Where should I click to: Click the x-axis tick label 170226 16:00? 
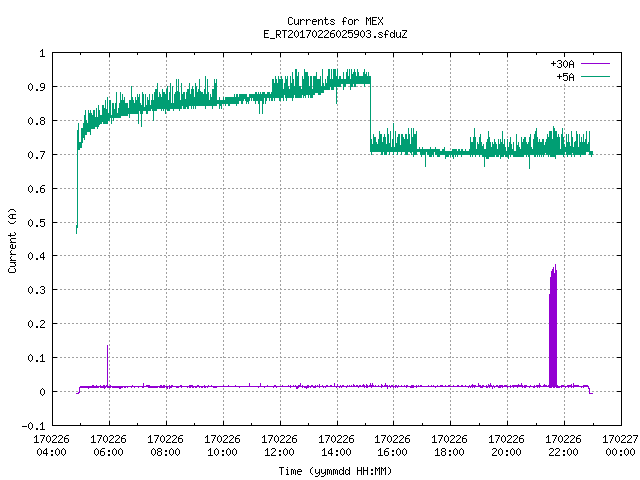coord(393,445)
